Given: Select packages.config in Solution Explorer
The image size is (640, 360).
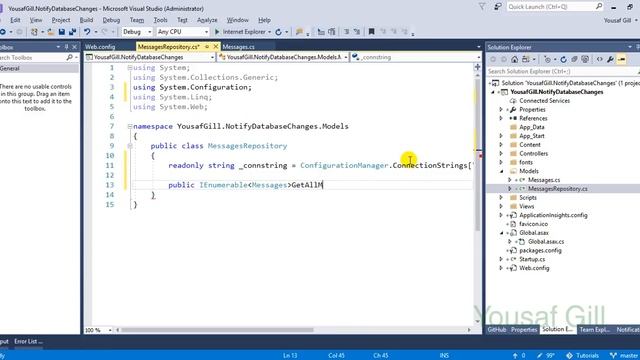Looking at the screenshot, I should pos(540,251).
